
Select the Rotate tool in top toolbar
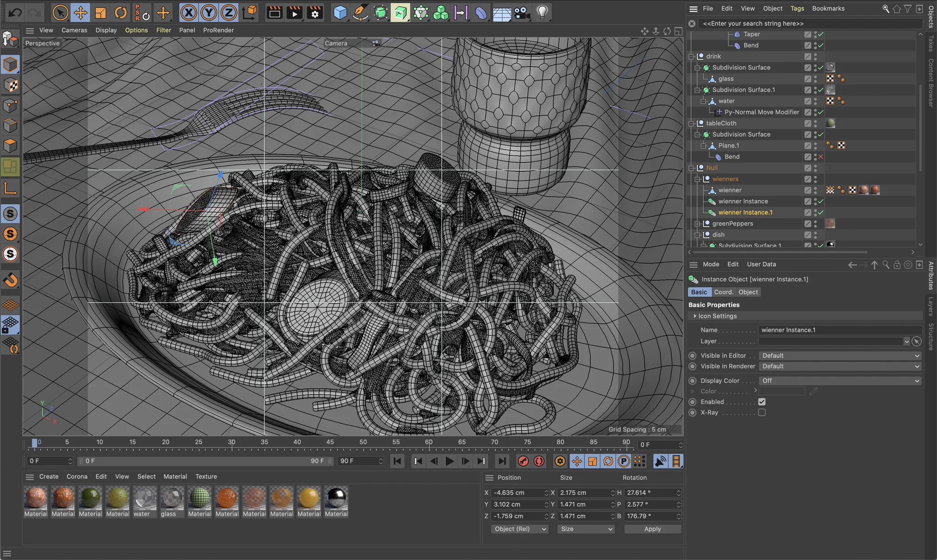pos(120,12)
